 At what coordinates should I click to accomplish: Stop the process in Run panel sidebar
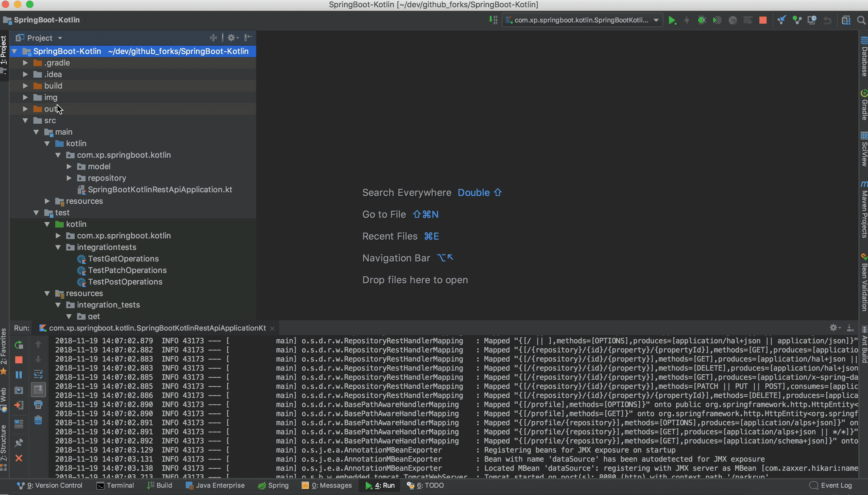[19, 360]
